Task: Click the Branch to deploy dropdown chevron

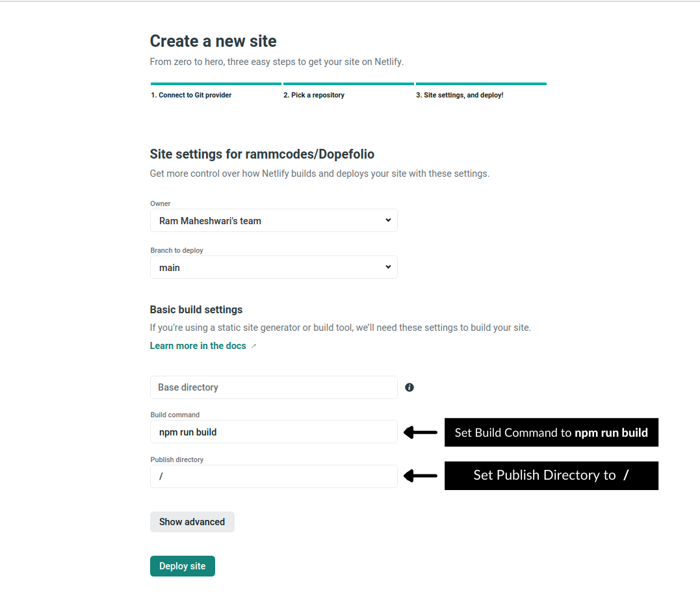Action: pos(387,267)
